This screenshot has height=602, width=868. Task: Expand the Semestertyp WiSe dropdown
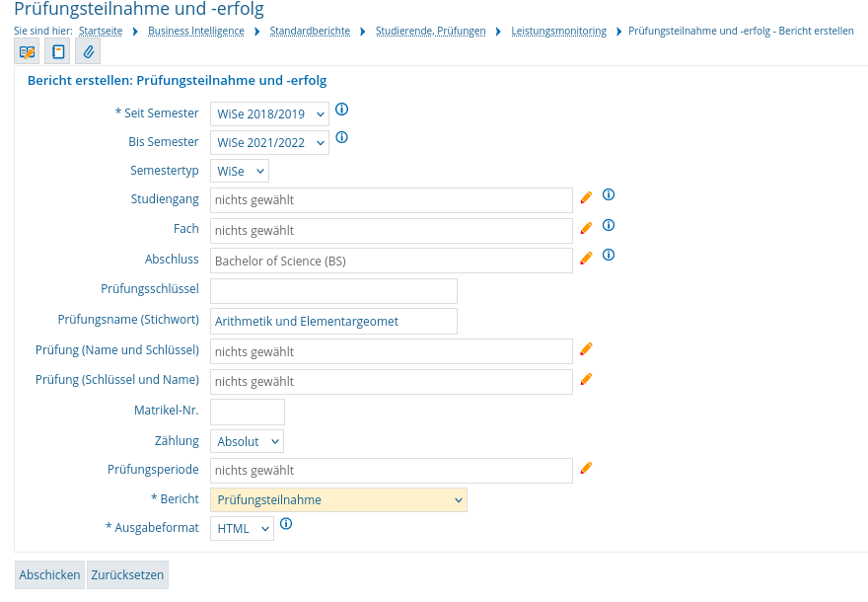[240, 171]
